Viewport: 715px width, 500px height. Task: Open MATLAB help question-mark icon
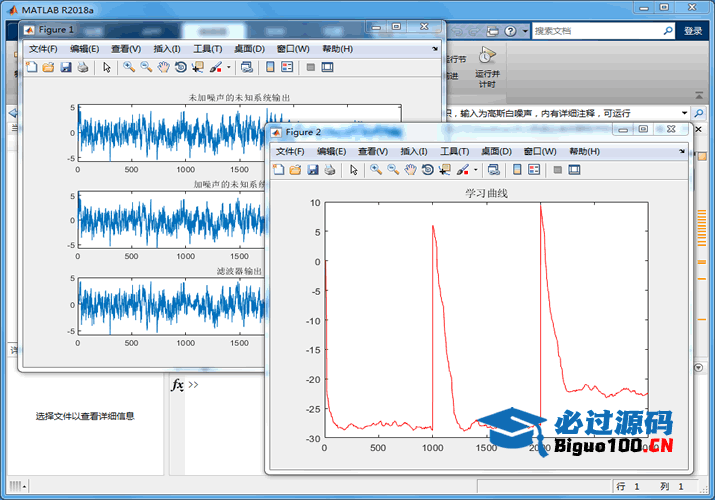click(510, 31)
